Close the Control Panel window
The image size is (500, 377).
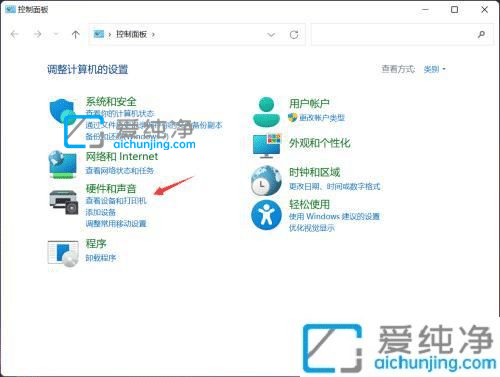pyautogui.click(x=485, y=10)
